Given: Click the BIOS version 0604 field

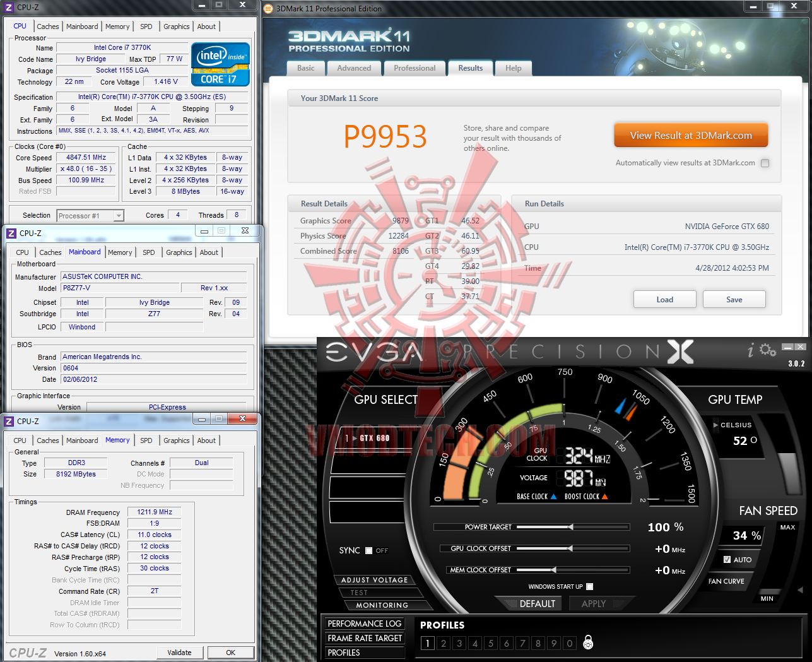Looking at the screenshot, I should [x=154, y=368].
